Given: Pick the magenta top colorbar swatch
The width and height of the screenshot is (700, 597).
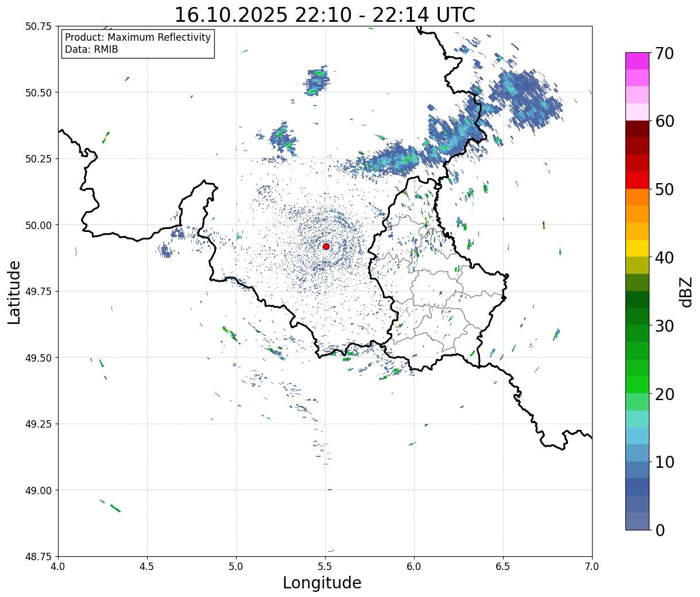Looking at the screenshot, I should (637, 61).
